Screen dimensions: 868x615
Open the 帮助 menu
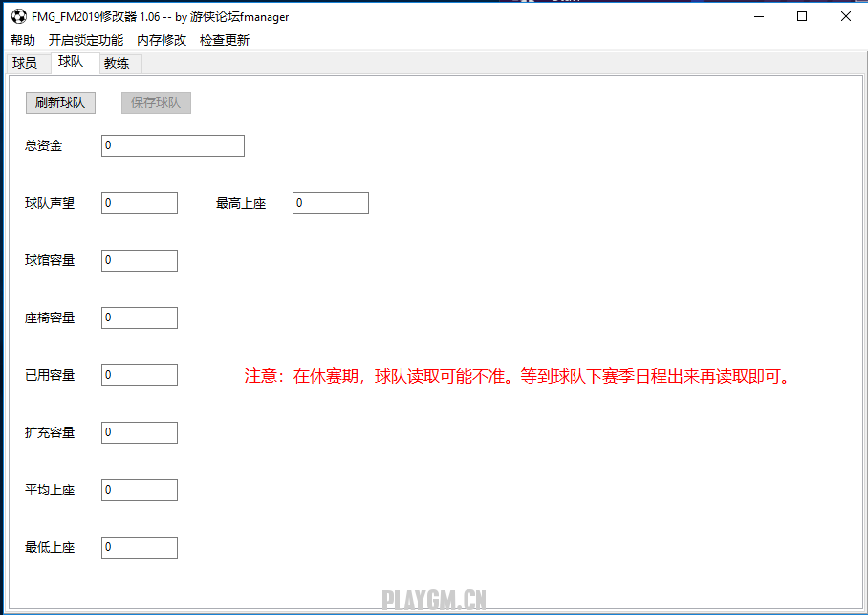click(x=23, y=40)
